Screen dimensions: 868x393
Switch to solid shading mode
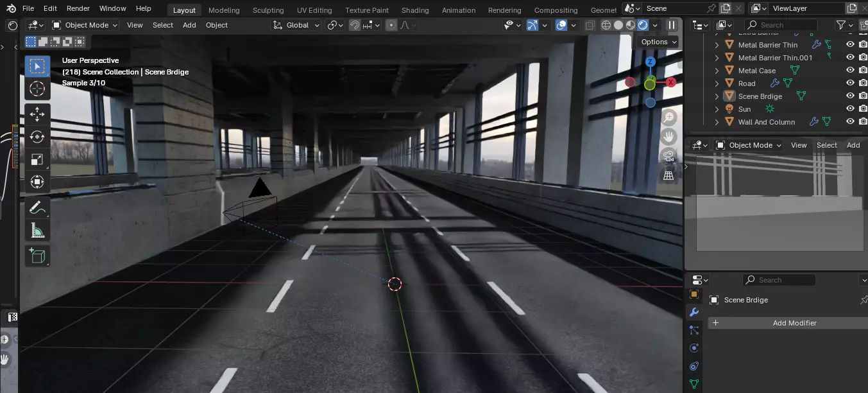click(x=618, y=25)
